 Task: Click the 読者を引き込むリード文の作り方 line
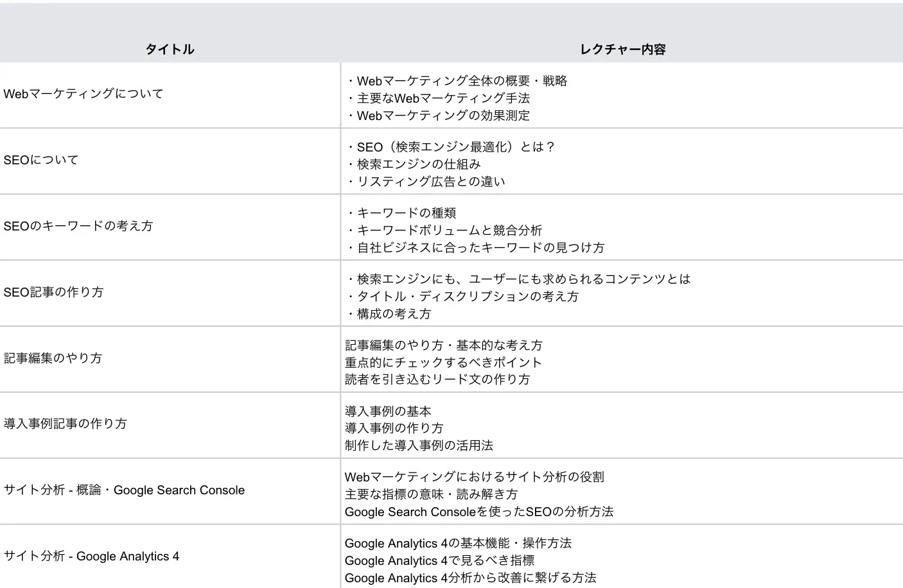point(437,379)
